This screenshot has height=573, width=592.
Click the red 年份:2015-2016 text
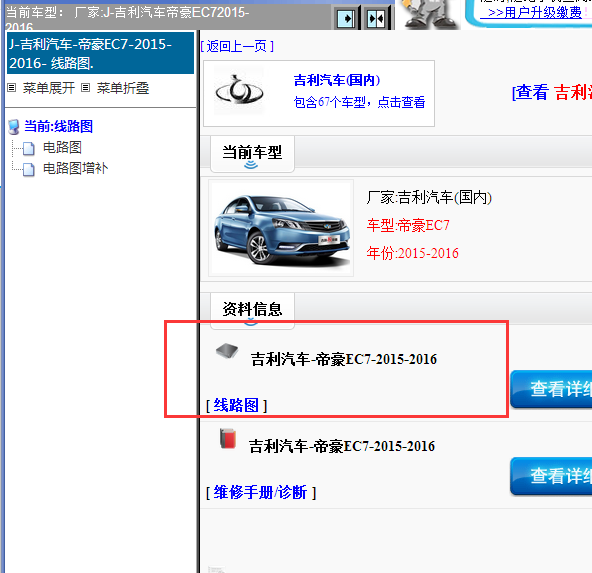pyautogui.click(x=413, y=253)
